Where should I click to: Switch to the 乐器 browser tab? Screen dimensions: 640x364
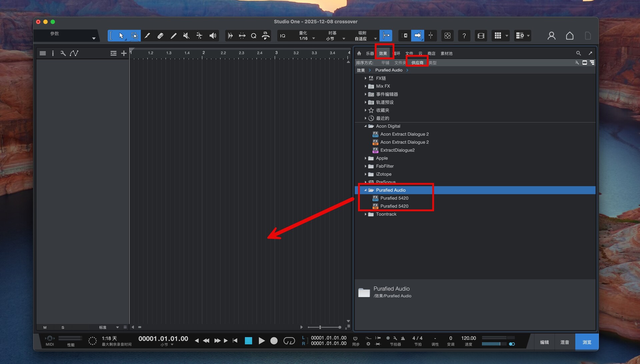[370, 53]
